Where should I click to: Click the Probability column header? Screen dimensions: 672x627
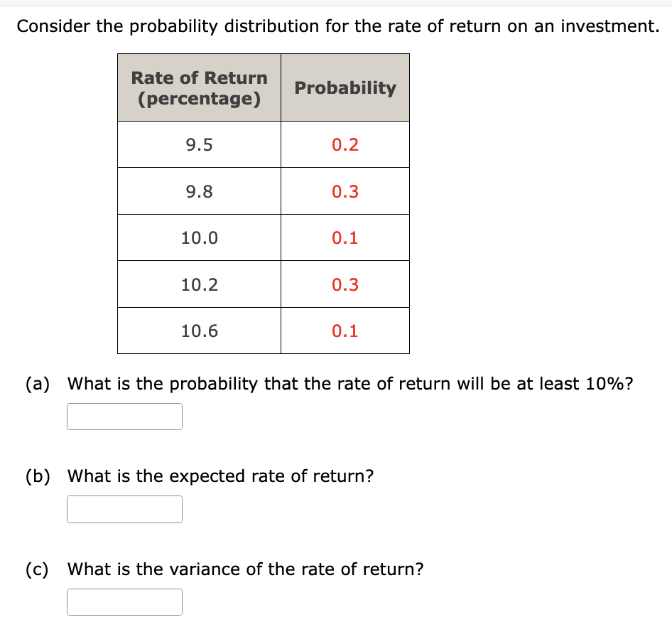345,87
